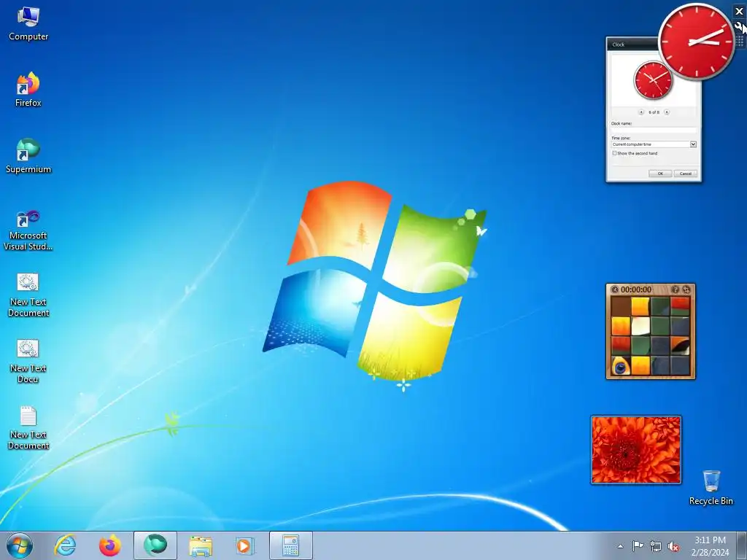Show the puzzle picture with the question-mark icon
This screenshot has height=560, width=747.
pyautogui.click(x=675, y=289)
